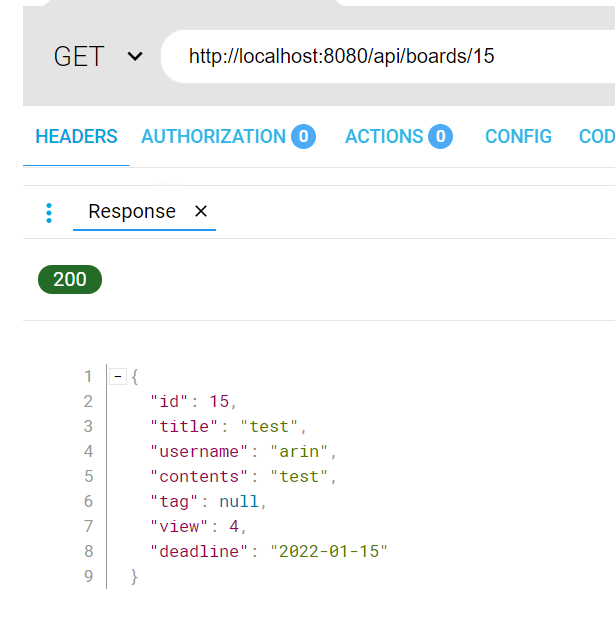Click the "username" key in the JSON
The width and height of the screenshot is (615, 626).
(199, 452)
